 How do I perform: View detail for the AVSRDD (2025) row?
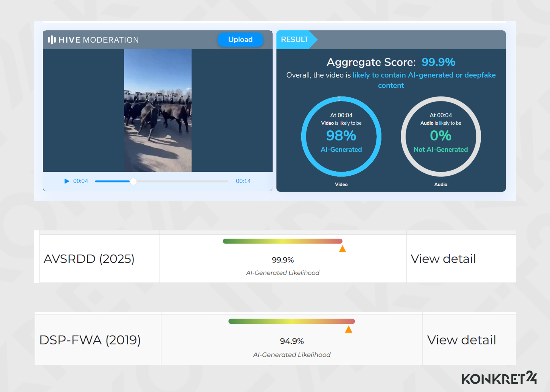(x=443, y=259)
